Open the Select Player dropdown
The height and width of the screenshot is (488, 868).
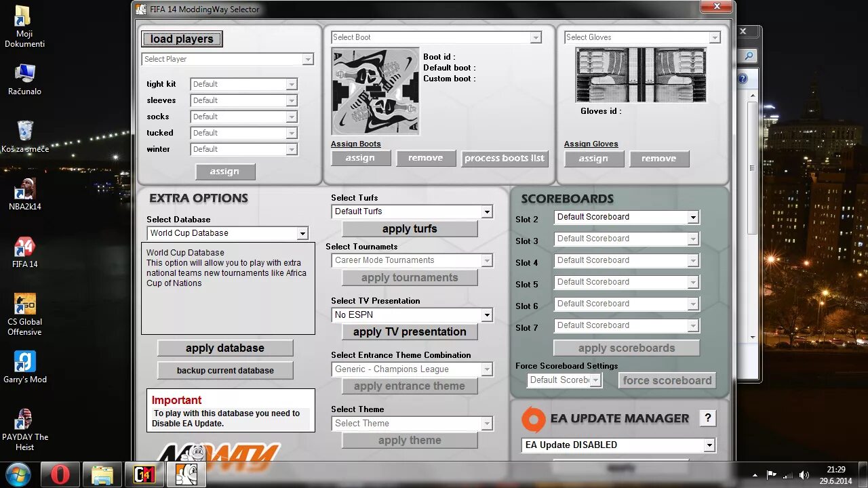(228, 59)
